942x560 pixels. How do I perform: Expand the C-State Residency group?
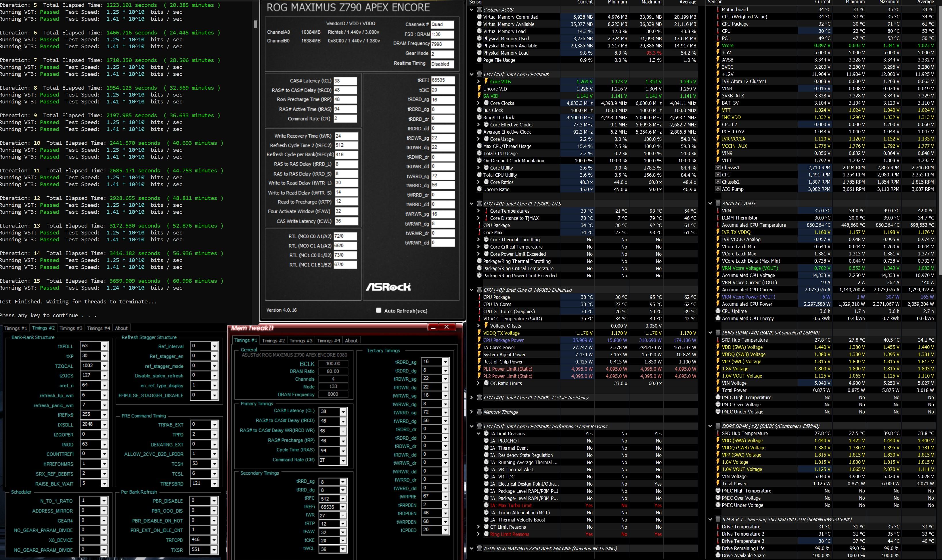(471, 398)
